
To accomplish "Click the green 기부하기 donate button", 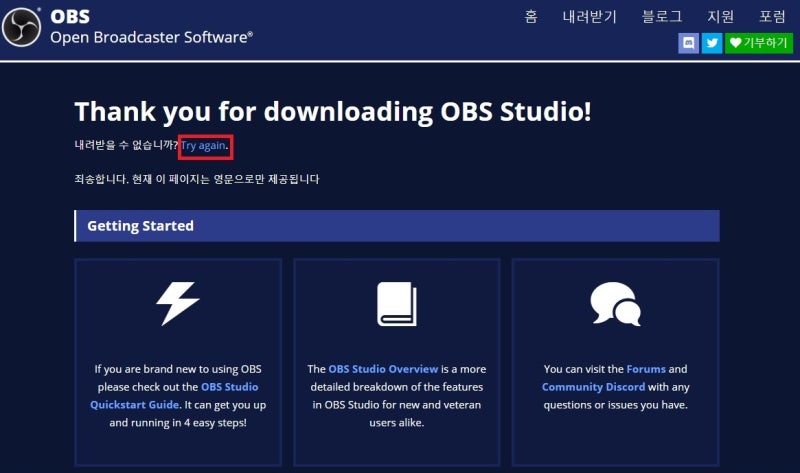I will (x=759, y=43).
